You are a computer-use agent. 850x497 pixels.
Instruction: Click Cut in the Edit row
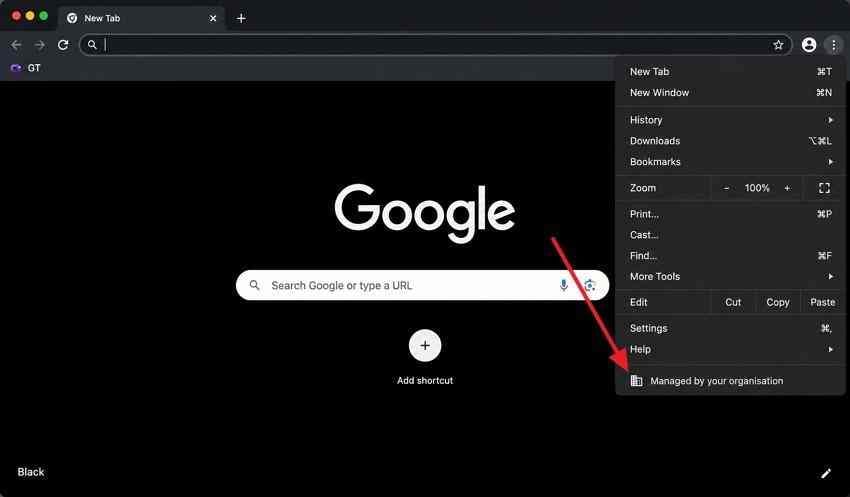pos(733,302)
